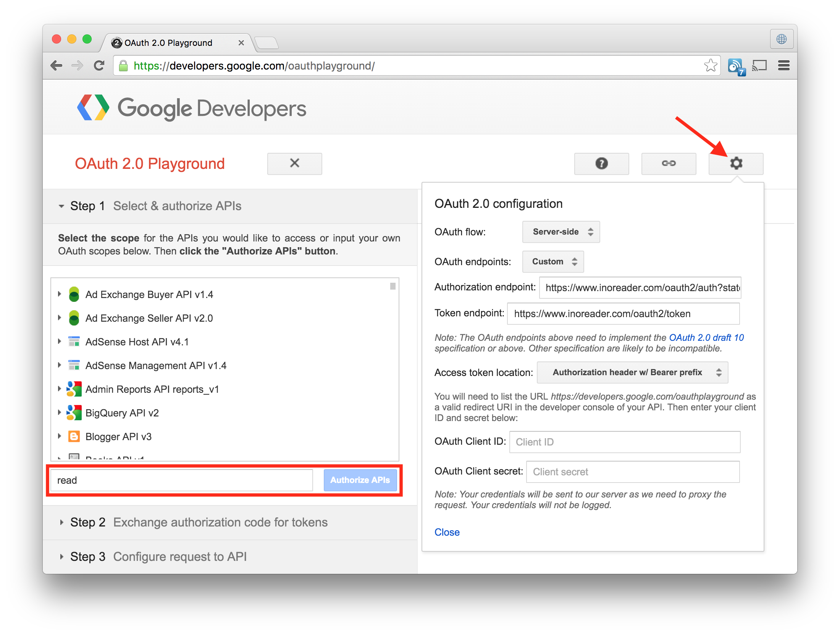This screenshot has width=840, height=635.
Task: Click the X reset button beside Playground title
Action: pos(294,164)
